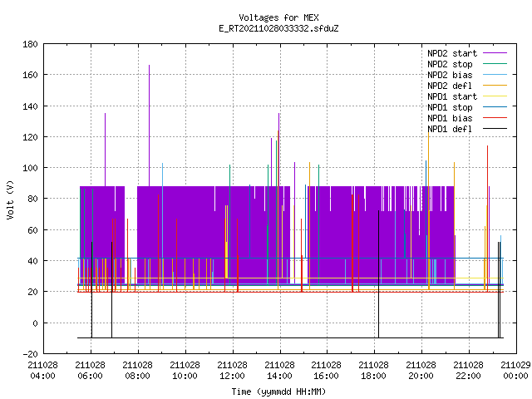Select the red NPD1 bias line swatch

point(495,118)
